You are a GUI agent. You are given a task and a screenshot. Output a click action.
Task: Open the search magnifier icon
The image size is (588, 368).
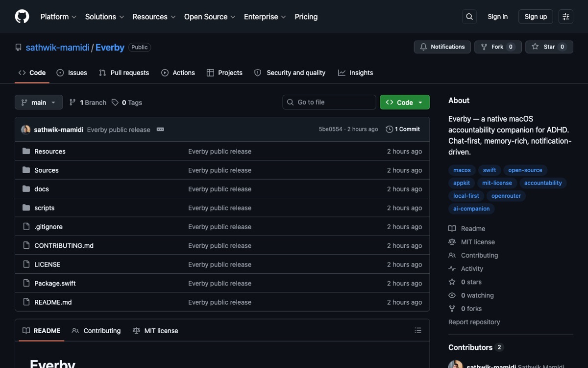469,17
